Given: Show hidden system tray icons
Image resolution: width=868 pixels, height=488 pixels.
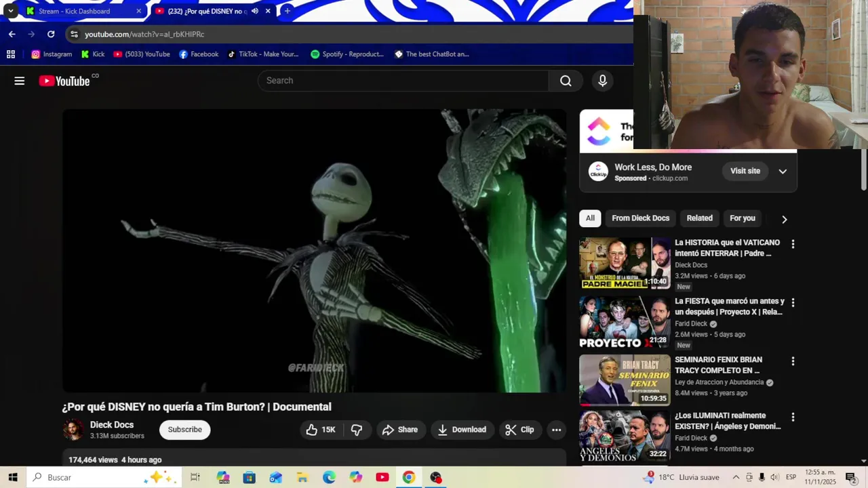Looking at the screenshot, I should pos(736,477).
